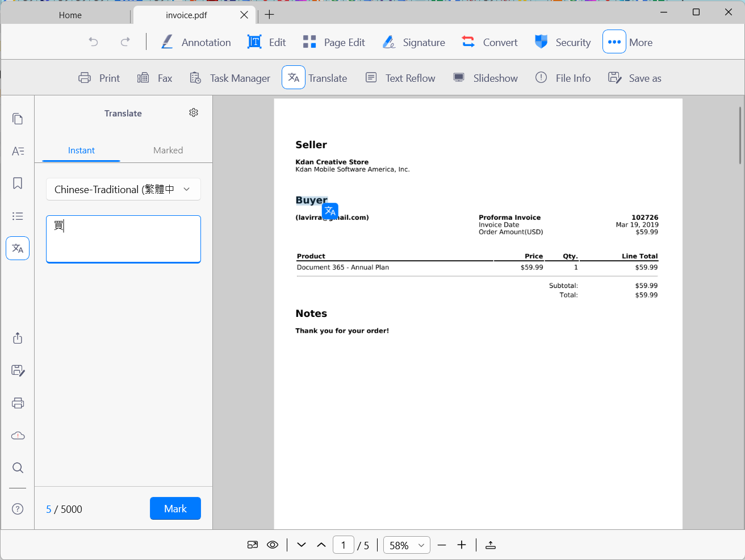Click the help question mark icon

click(18, 509)
